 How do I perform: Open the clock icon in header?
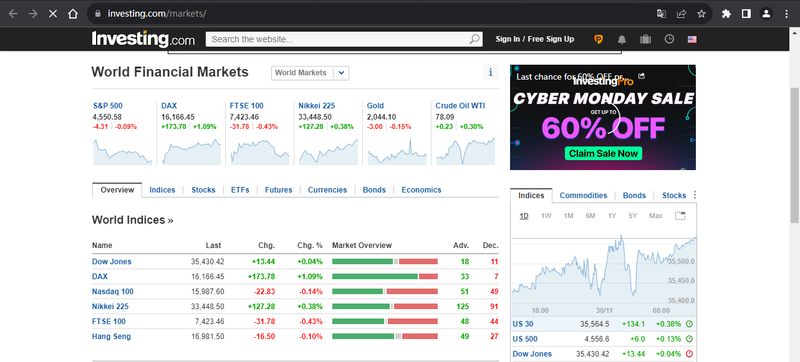(x=669, y=39)
